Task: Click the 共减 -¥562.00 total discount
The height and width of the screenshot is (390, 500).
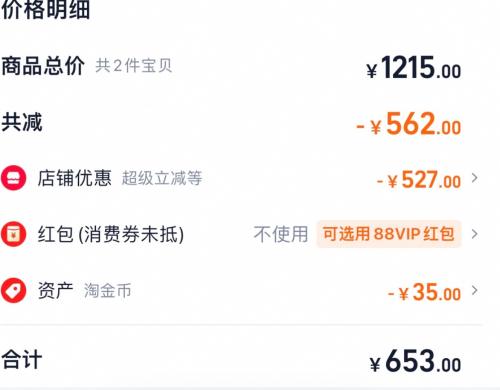Action: [409, 124]
